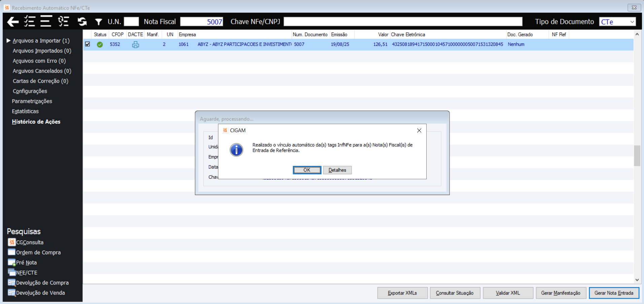Viewport: 644px width, 304px height.
Task: Click the scrollbar up arrow of the grid
Action: (x=637, y=34)
